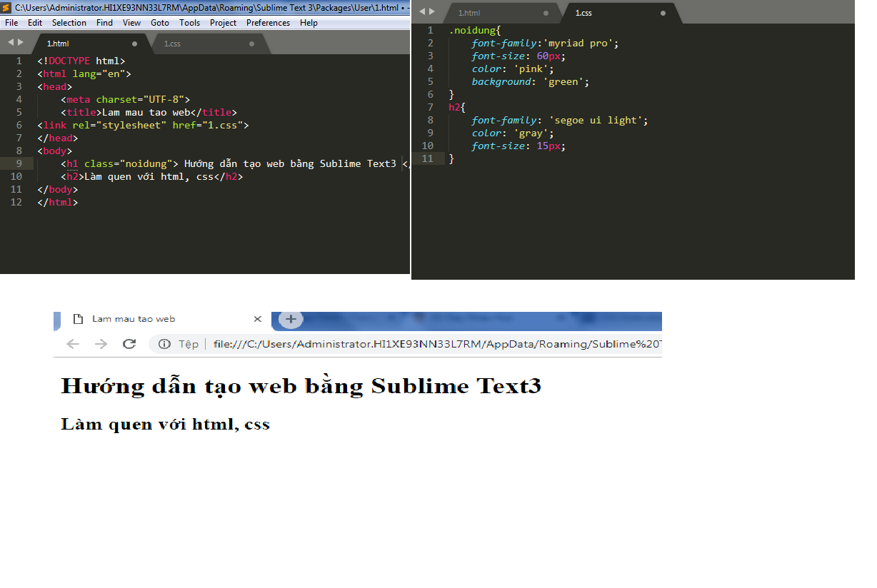Go back in Chrome browser
Viewport: 877px width, 588px height.
coord(72,344)
